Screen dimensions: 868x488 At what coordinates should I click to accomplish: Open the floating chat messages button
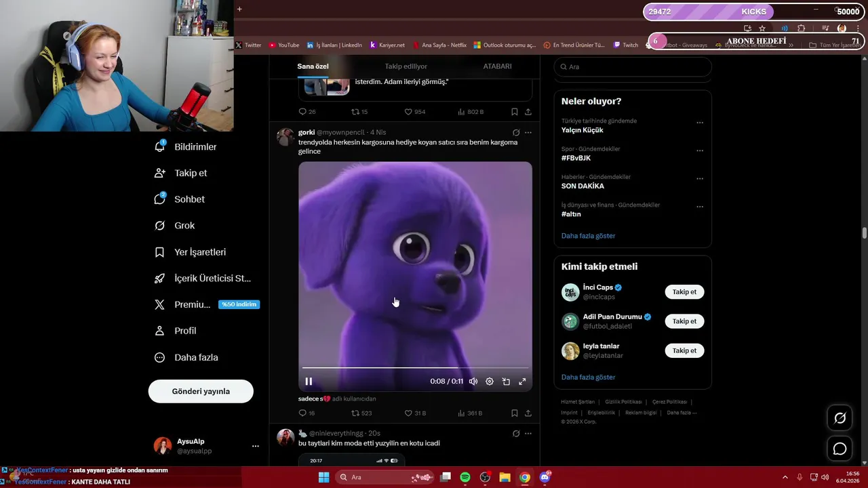(x=840, y=449)
